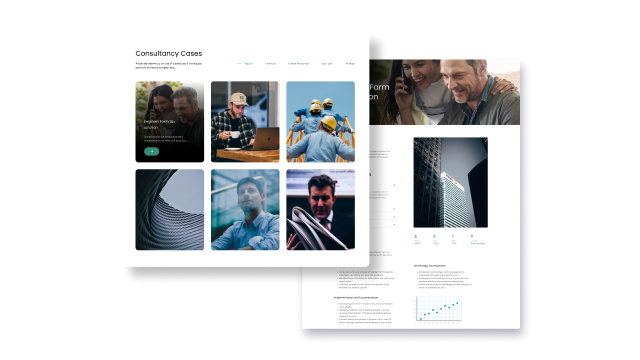This screenshot has width=640, height=360.
Task: Click the Consultancy Cases heading
Action: pyautogui.click(x=169, y=53)
